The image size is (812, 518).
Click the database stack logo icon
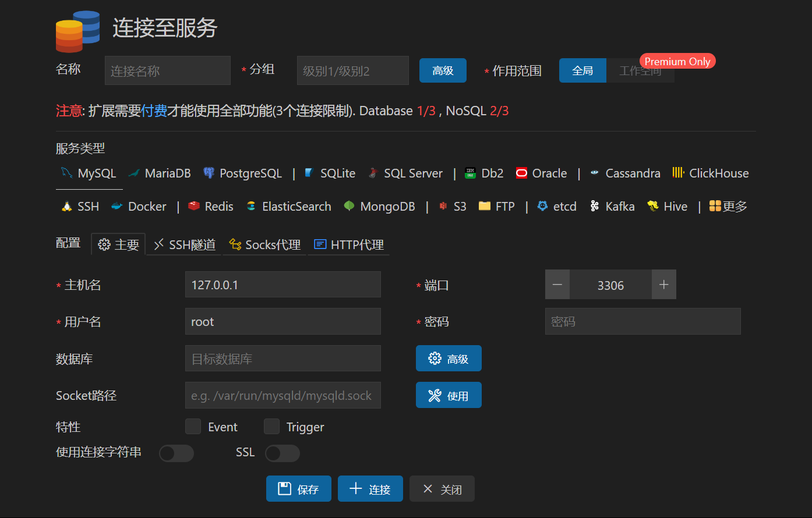coord(77,31)
